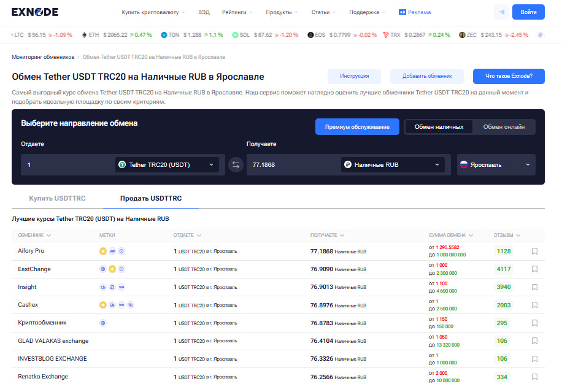Expand the Ярославль city selector
Viewport: 562px width, 392px height.
pos(496,165)
